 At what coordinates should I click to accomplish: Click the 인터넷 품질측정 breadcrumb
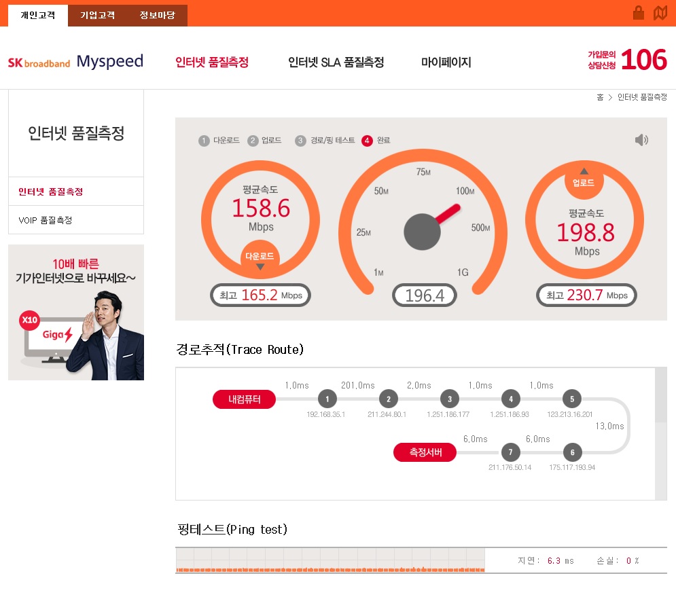(x=643, y=97)
